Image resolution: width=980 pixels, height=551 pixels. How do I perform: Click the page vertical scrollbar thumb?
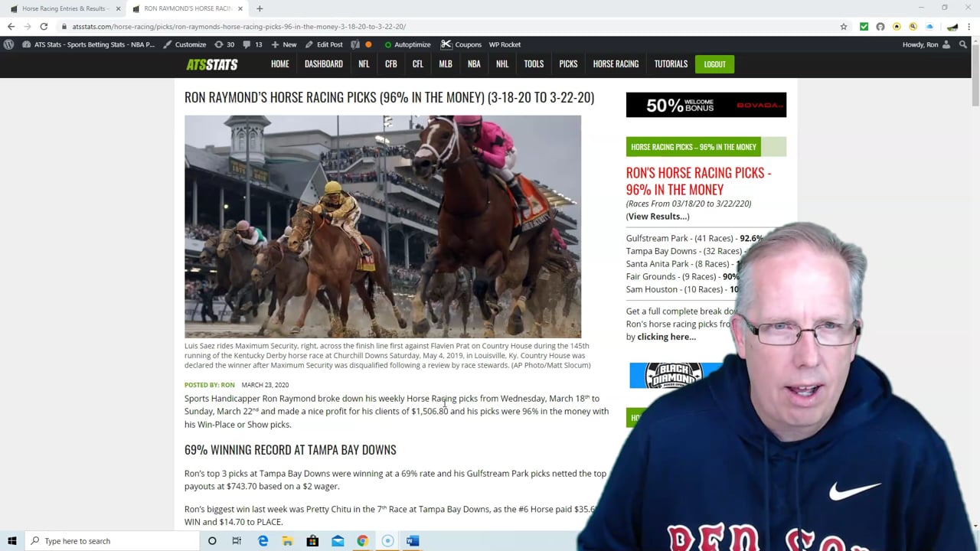pyautogui.click(x=975, y=76)
